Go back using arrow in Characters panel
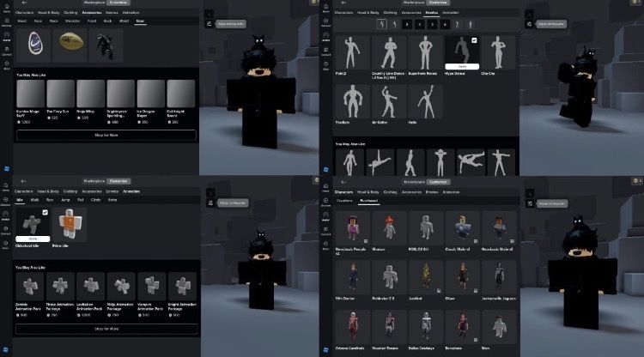644x357 pixels. (343, 182)
